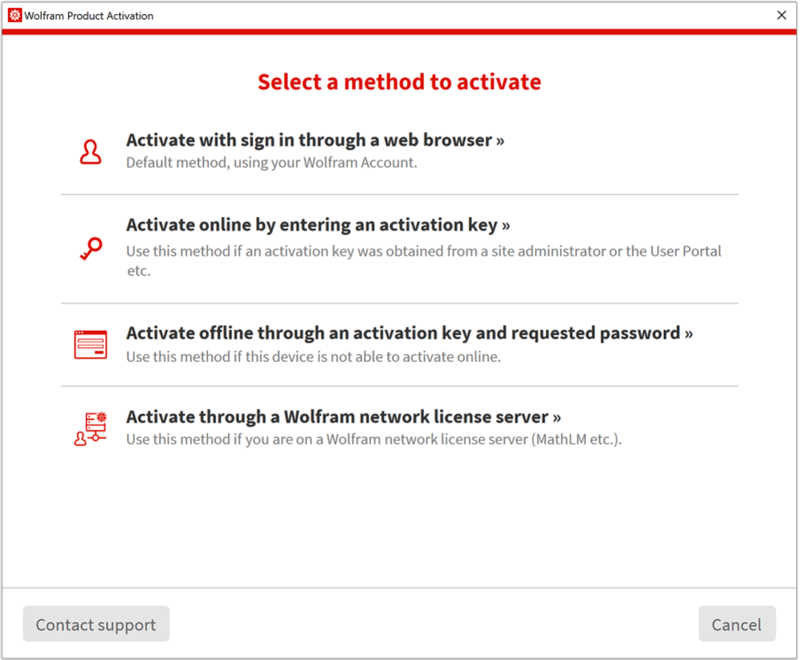Image resolution: width=812 pixels, height=660 pixels.
Task: Choose Activate with sign in through a web browser
Action: coord(314,140)
